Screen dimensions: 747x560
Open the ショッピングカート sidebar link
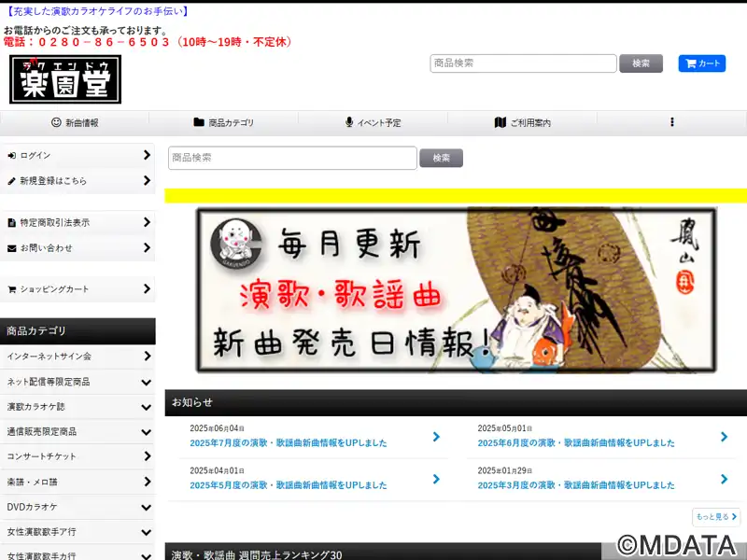point(78,289)
